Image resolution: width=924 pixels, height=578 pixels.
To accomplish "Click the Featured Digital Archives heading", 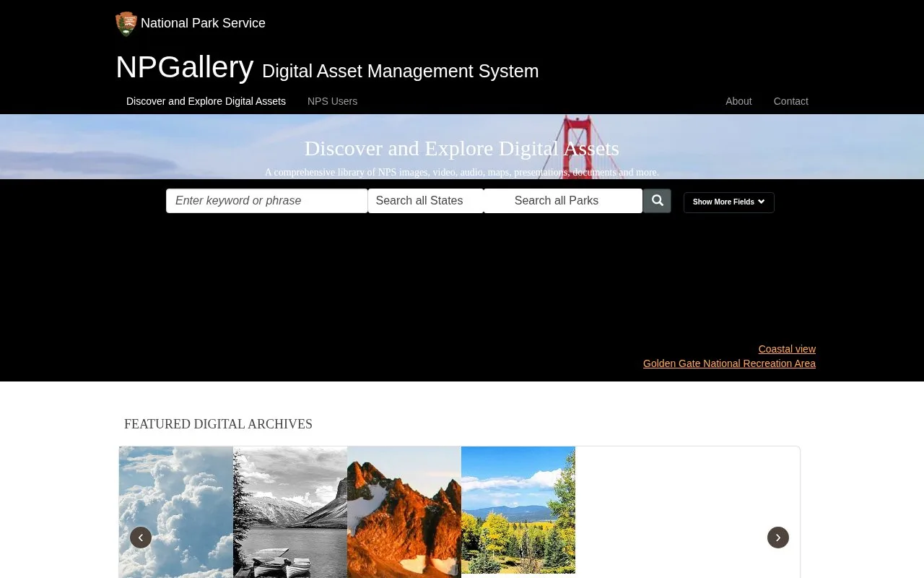I will tap(218, 424).
